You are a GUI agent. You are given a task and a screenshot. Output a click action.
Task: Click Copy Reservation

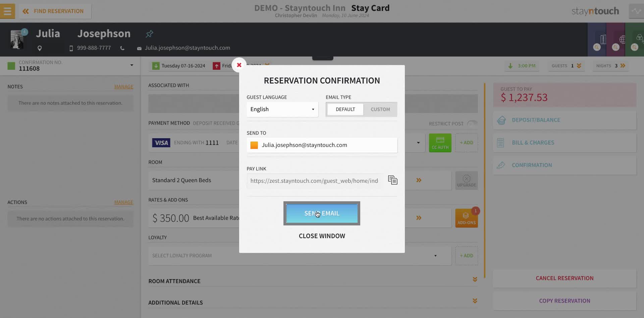(565, 301)
